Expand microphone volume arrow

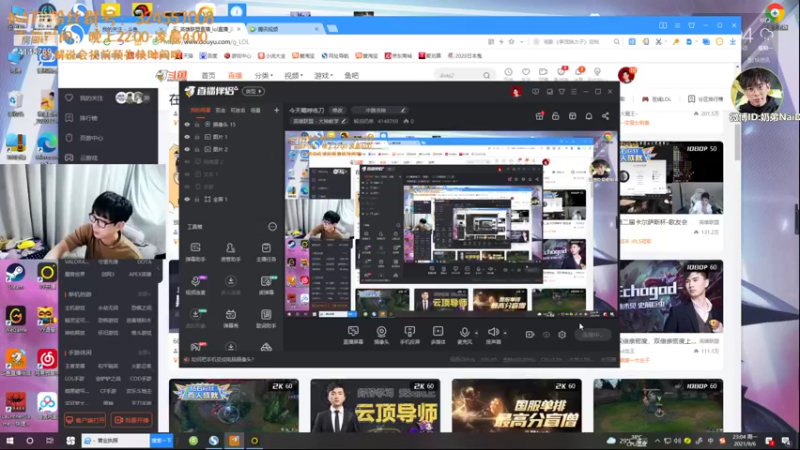[x=477, y=333]
